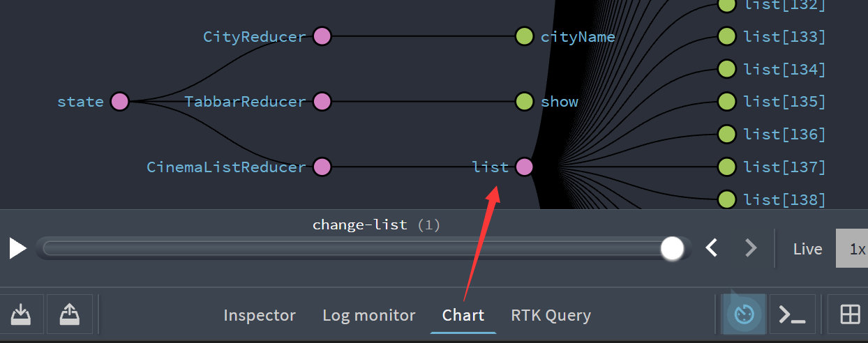Open the RTK Query tab

point(551,316)
